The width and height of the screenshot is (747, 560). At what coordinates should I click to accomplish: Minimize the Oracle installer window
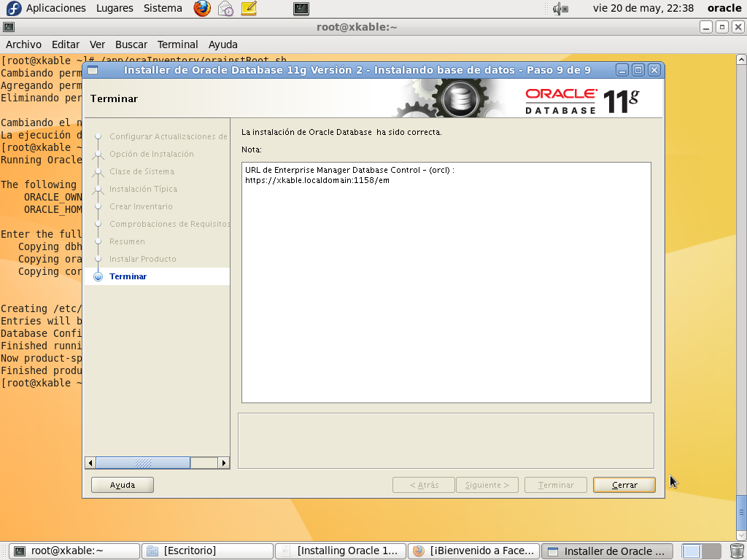622,70
